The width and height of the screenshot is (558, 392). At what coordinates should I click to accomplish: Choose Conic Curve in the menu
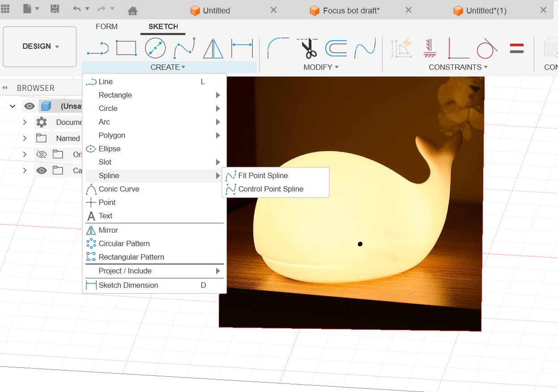[154, 189]
